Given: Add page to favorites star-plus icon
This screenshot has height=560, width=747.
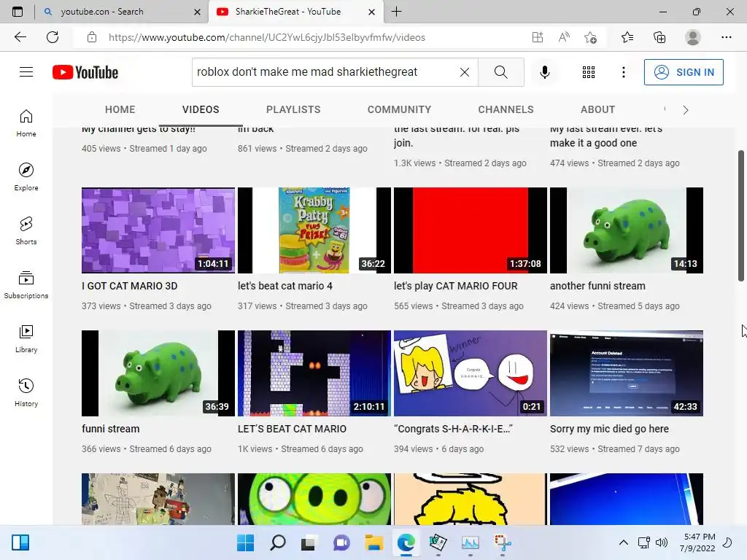Looking at the screenshot, I should [590, 37].
